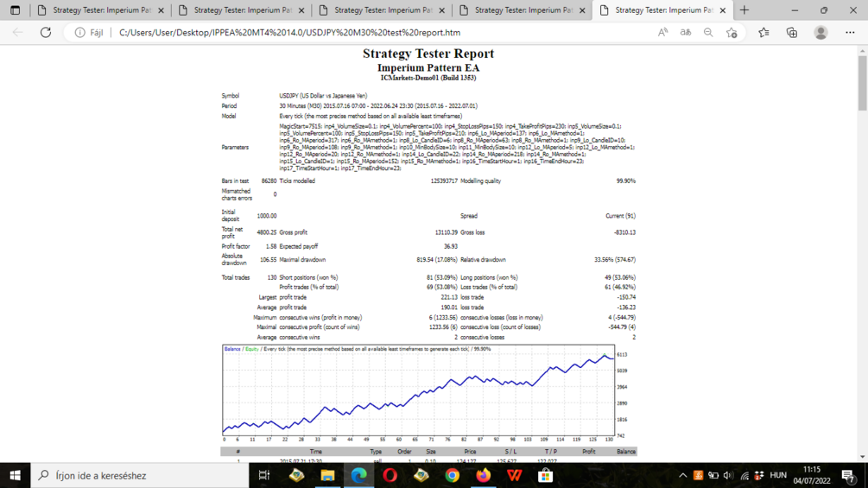Click the zoom magnifier icon in address bar
868x488 pixels.
(x=708, y=33)
